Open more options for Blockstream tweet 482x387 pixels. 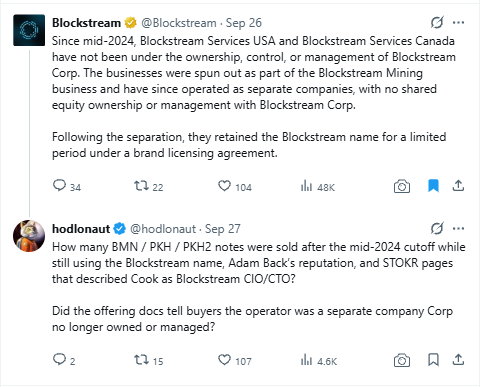coord(458,23)
